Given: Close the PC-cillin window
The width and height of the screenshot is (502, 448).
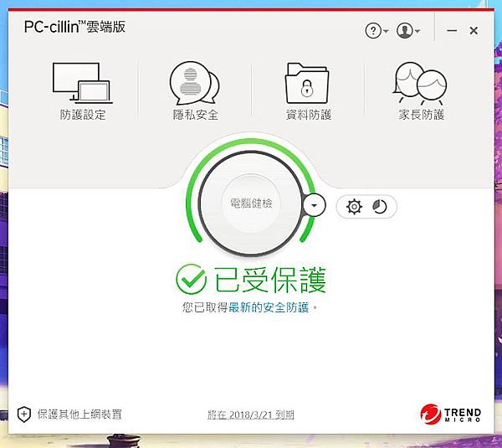Looking at the screenshot, I should 474,31.
